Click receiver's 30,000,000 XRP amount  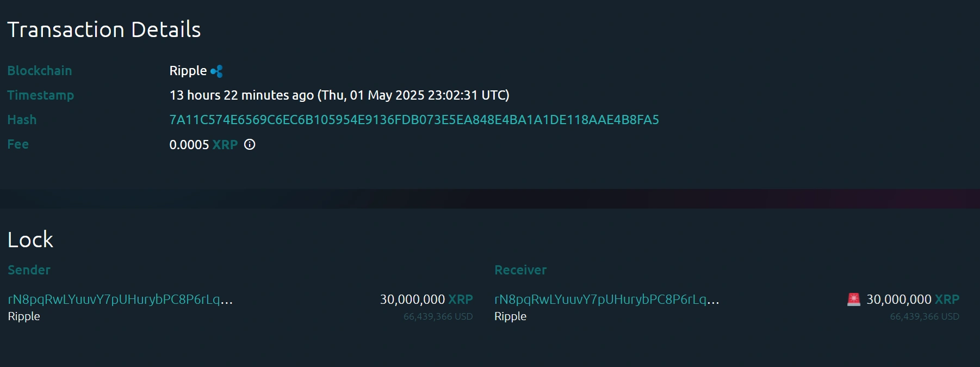[x=912, y=299]
